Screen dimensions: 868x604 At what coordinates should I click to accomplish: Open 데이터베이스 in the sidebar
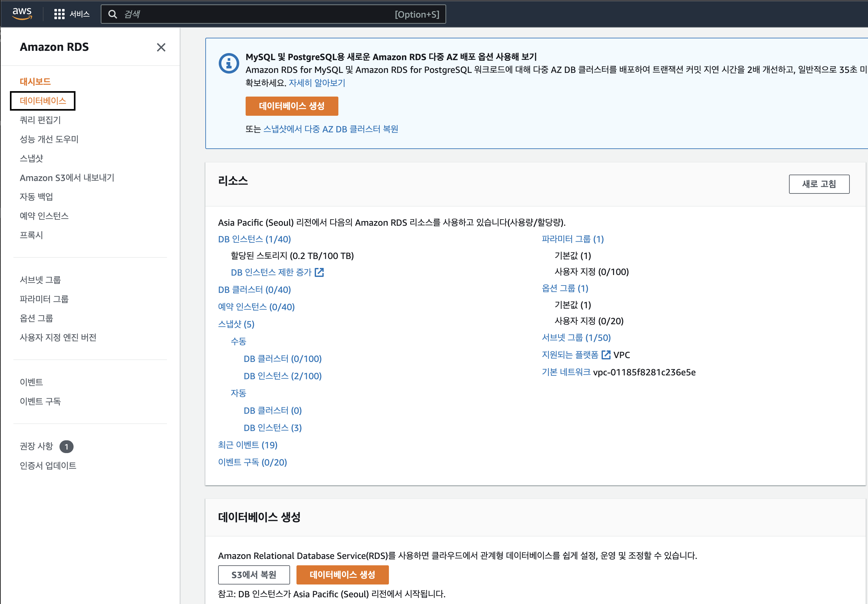click(x=43, y=101)
